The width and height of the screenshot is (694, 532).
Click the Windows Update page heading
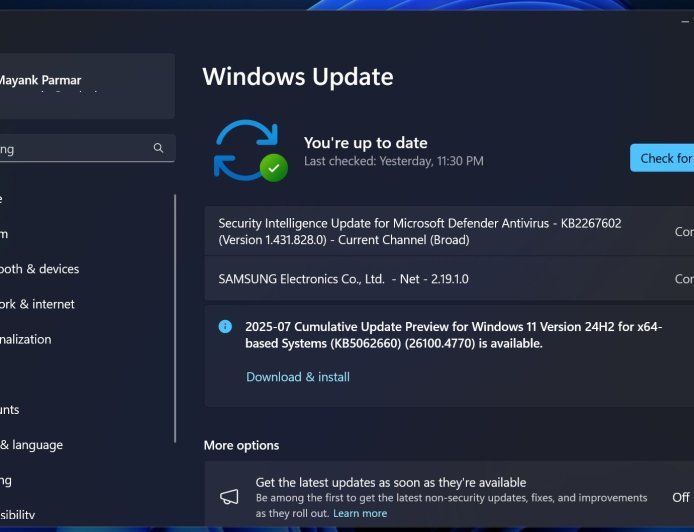[298, 77]
